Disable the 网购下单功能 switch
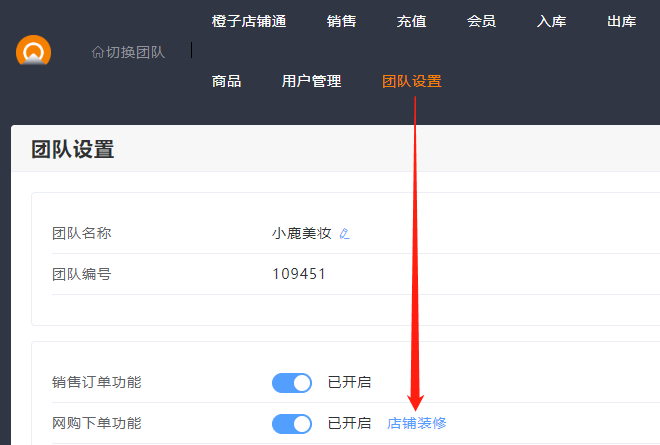Image resolution: width=660 pixels, height=445 pixels. click(292, 424)
